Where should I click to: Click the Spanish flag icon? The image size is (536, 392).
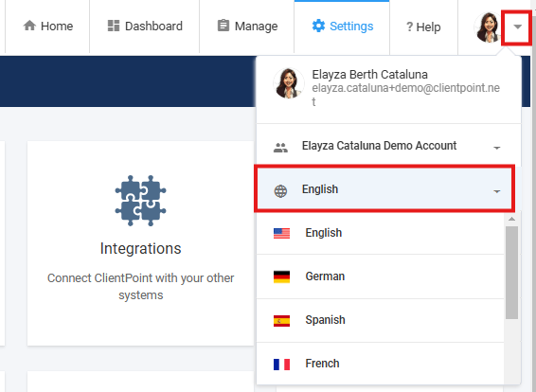point(281,321)
